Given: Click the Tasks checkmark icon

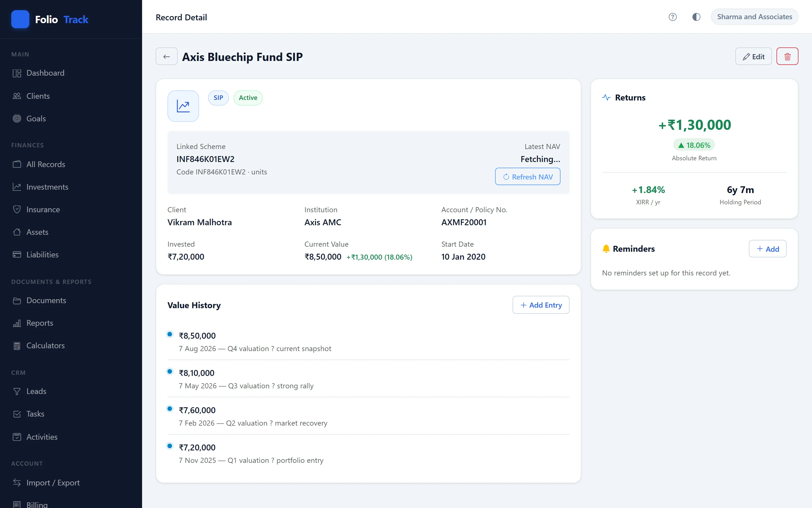Looking at the screenshot, I should coord(17,413).
